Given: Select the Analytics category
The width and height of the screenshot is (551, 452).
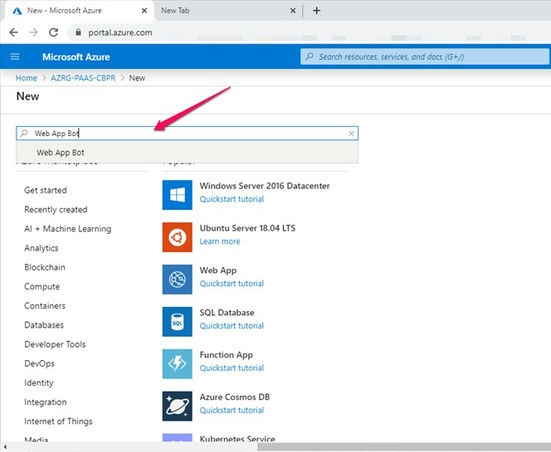Looking at the screenshot, I should [41, 248].
